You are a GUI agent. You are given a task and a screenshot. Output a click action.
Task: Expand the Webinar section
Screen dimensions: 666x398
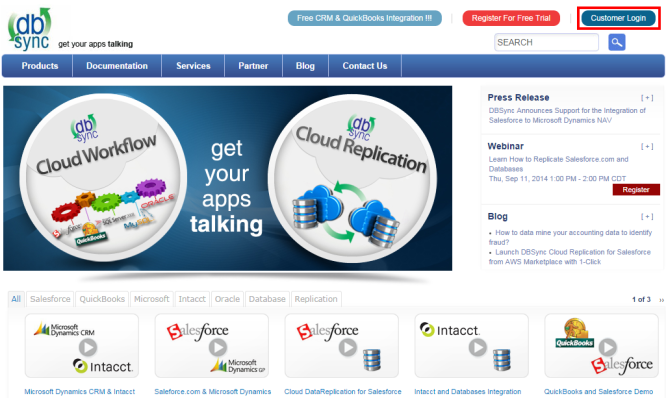click(x=647, y=147)
